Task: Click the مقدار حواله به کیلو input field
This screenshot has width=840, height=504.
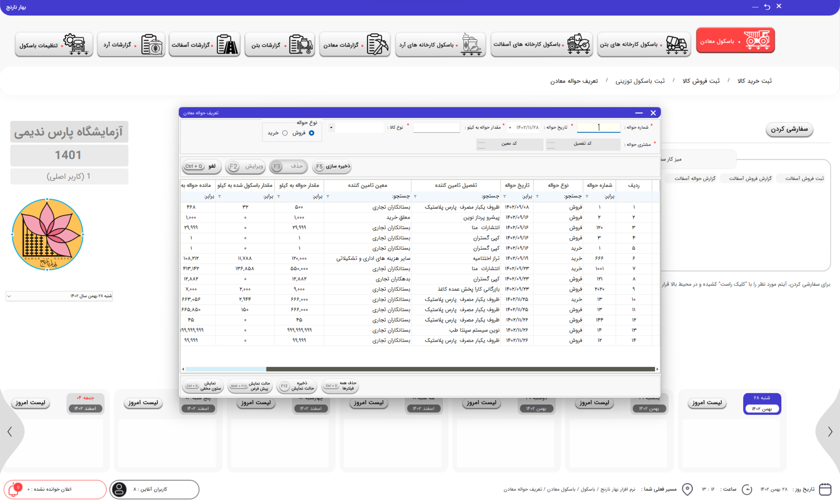Action: pos(436,128)
